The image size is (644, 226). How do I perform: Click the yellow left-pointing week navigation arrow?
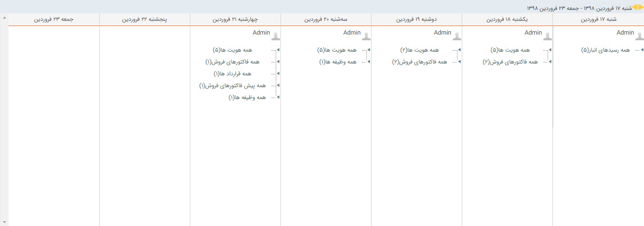coord(635,8)
